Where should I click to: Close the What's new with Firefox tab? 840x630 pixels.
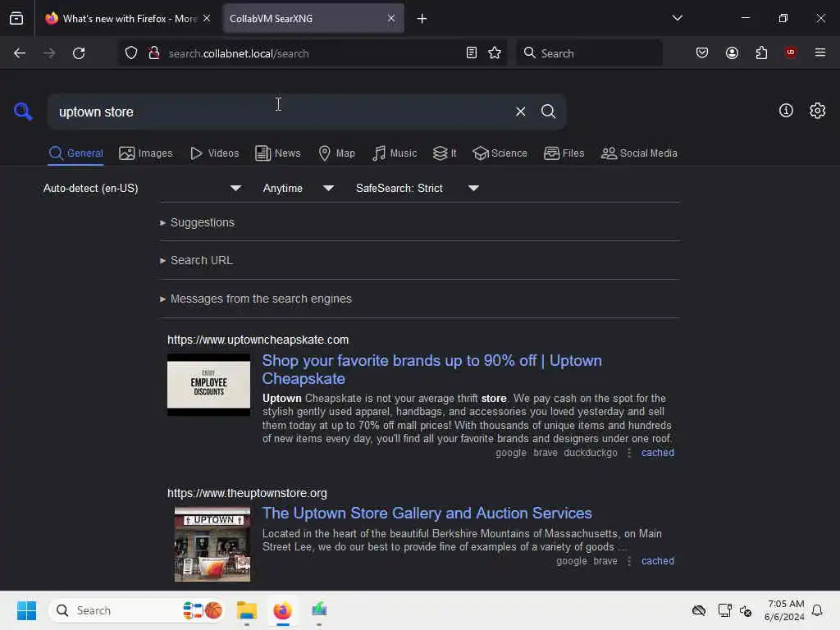coord(207,18)
